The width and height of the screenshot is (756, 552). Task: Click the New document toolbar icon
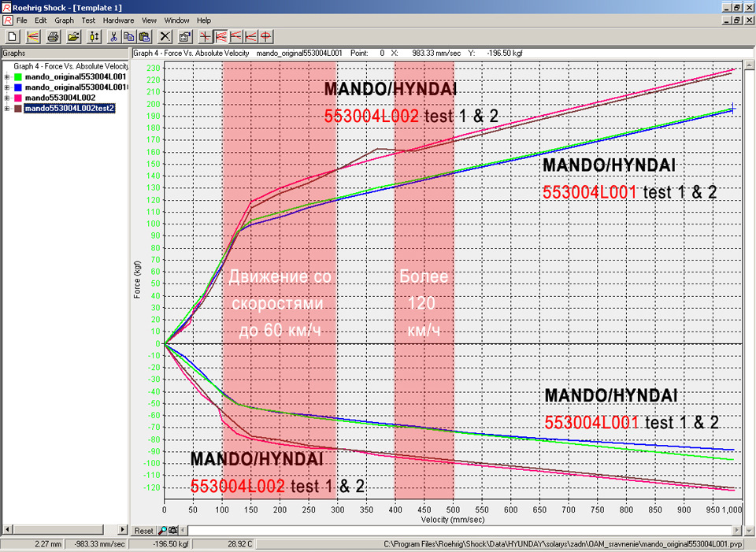pos(13,37)
